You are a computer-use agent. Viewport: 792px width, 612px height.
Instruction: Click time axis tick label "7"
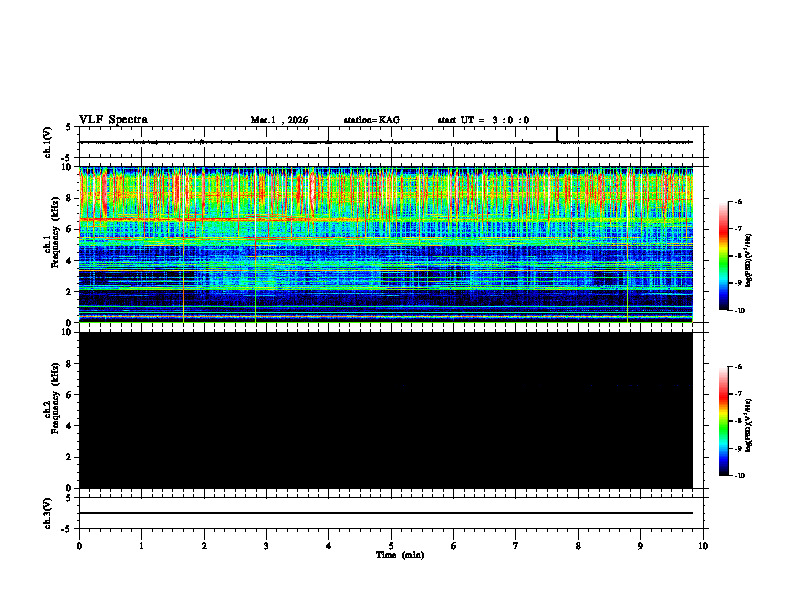click(516, 546)
